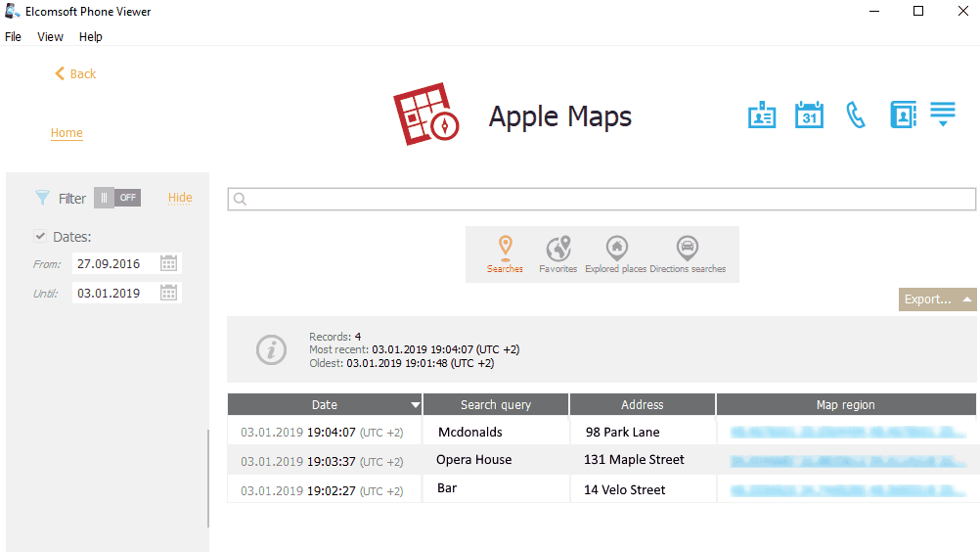Open the View menu

(x=50, y=37)
